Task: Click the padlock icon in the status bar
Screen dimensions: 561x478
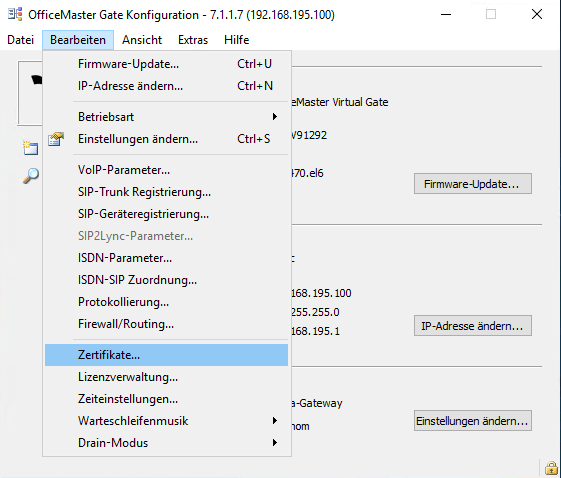Action: (551, 468)
